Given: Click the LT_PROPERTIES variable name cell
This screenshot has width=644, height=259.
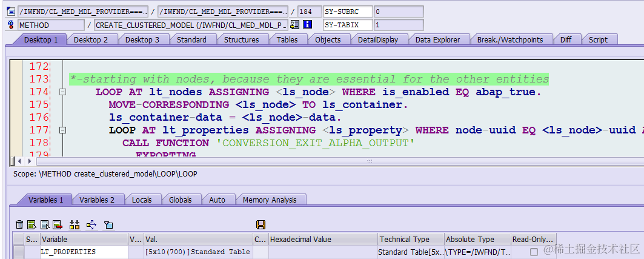Looking at the screenshot, I should [84, 252].
